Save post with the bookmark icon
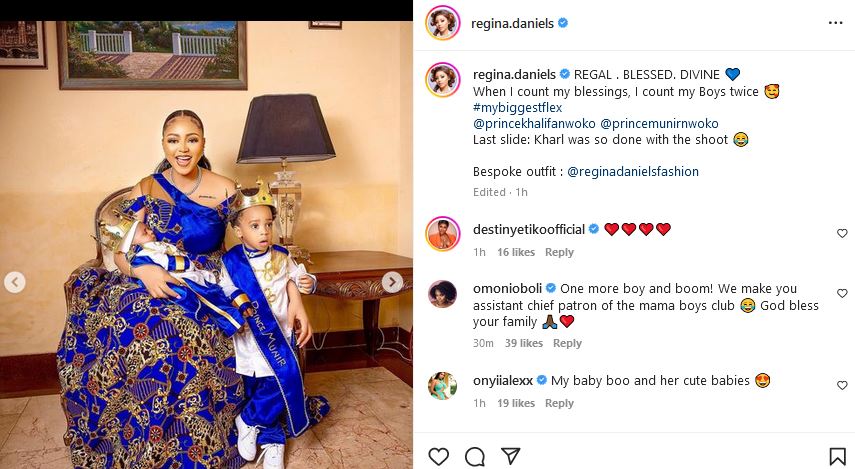 (x=837, y=456)
